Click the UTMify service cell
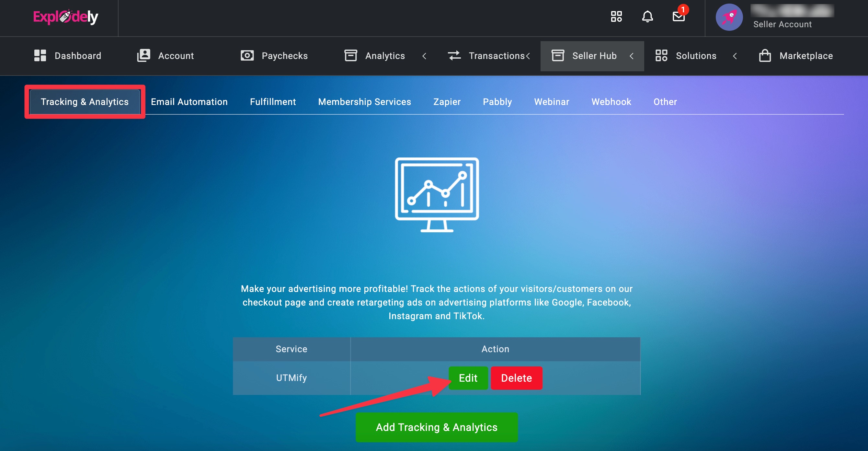The width and height of the screenshot is (868, 451). 291,378
